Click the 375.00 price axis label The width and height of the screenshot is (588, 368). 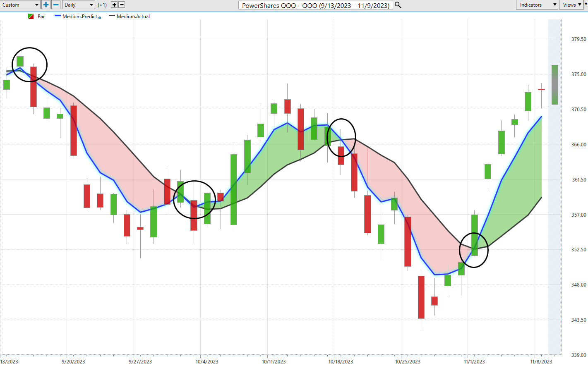pos(578,74)
